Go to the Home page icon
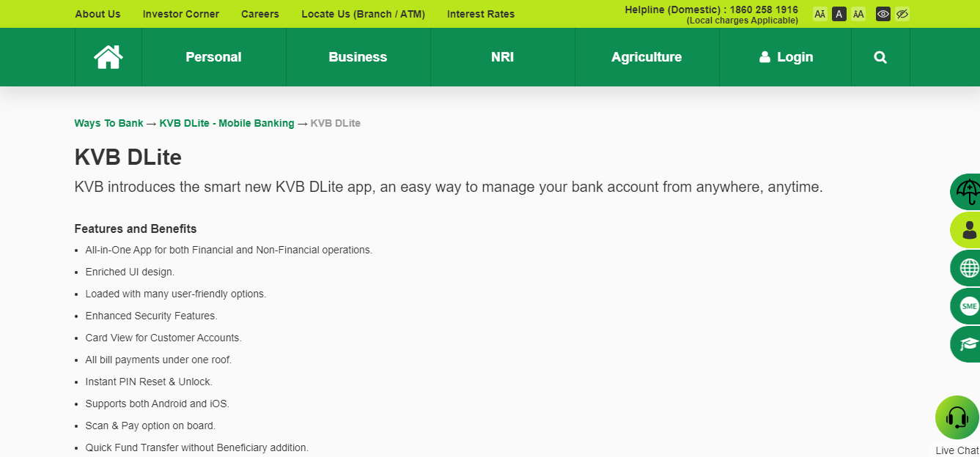Image resolution: width=980 pixels, height=457 pixels. pyautogui.click(x=108, y=57)
